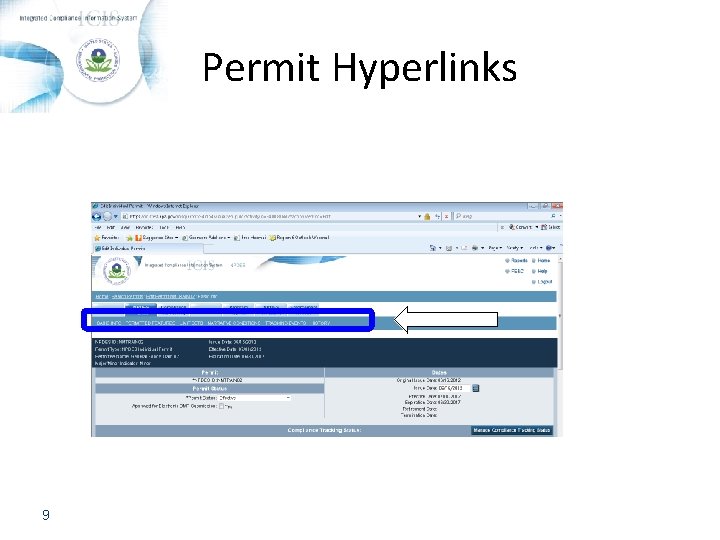Click the Help link in ICIS header
The width and height of the screenshot is (720, 540).
[542, 271]
